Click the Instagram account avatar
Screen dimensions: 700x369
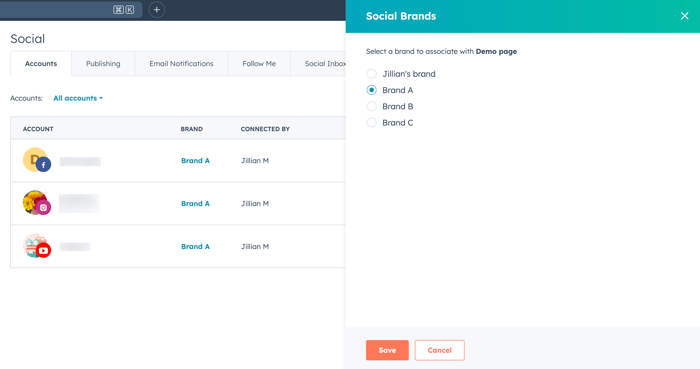[x=37, y=203]
